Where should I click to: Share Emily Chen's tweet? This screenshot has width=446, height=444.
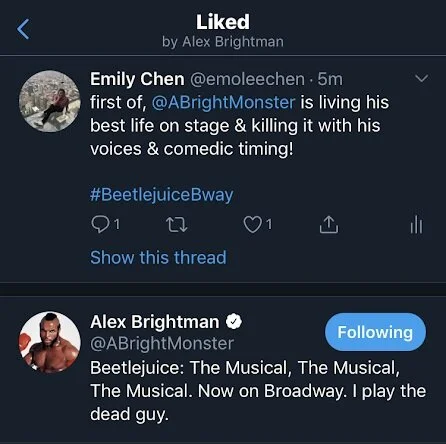(329, 224)
